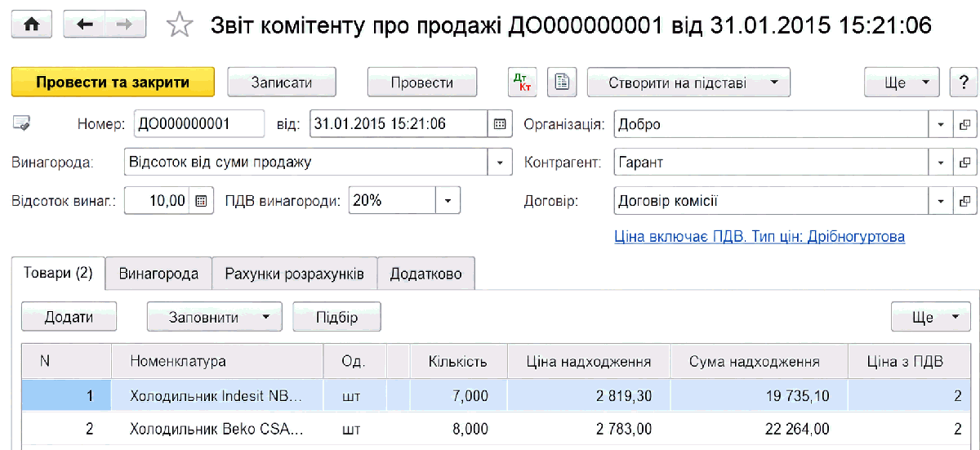This screenshot has height=450, width=980.
Task: Open Договір комісії record form
Action: pyautogui.click(x=964, y=200)
